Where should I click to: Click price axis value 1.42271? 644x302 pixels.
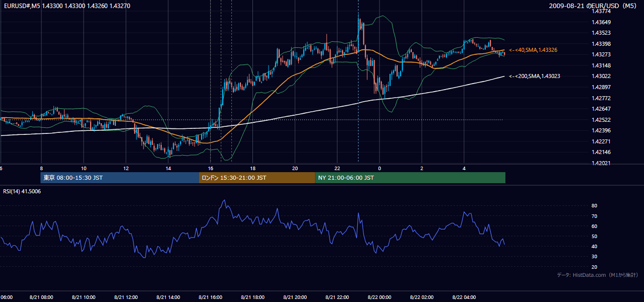(602, 141)
